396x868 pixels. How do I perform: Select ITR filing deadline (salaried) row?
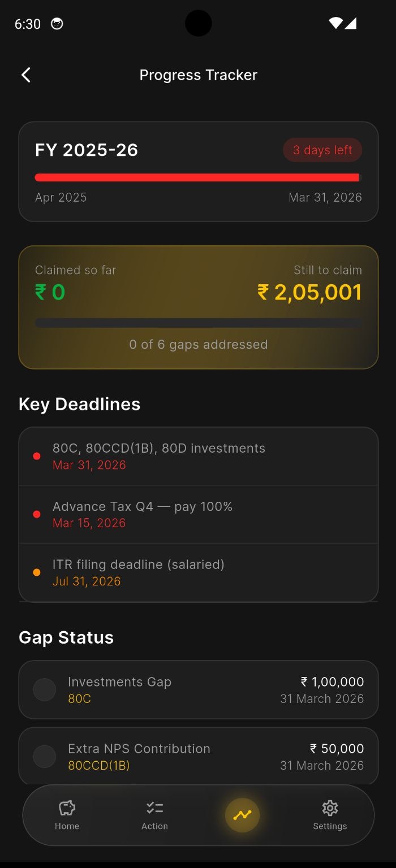[x=199, y=572]
